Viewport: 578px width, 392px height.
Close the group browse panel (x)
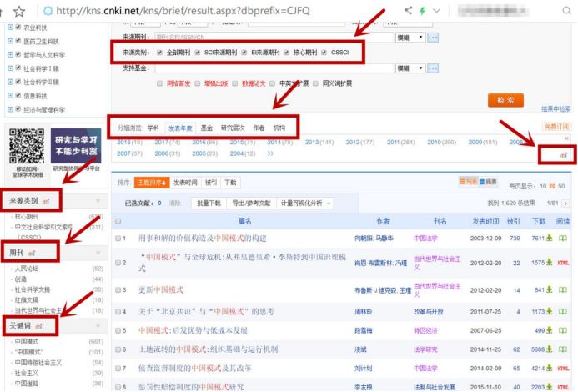pos(566,138)
